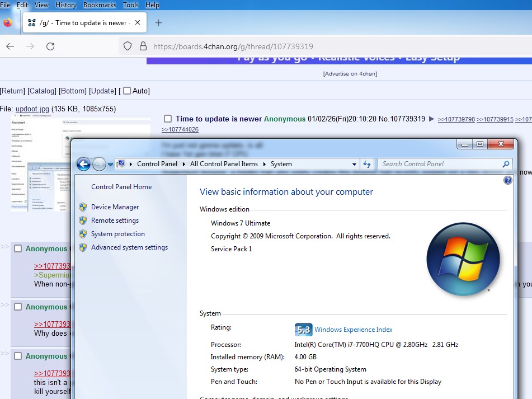Viewport: 532px width, 399px height.
Task: Expand arrow after All Control Panel Items
Action: (264, 164)
